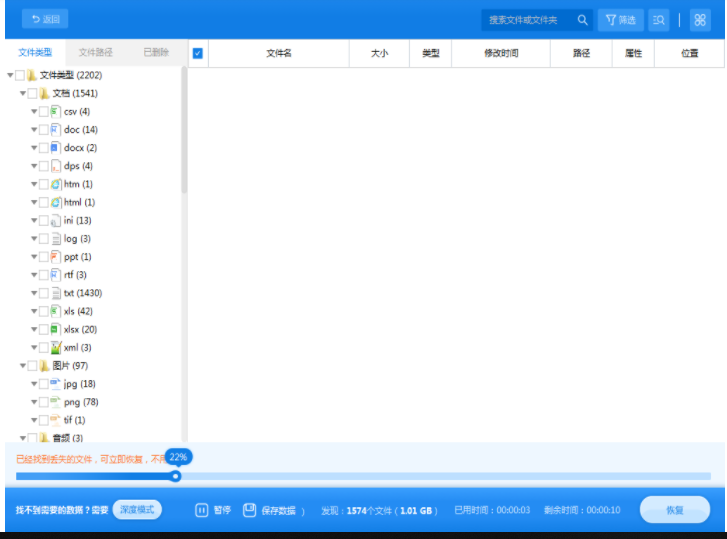Screen dimensions: 727x539
Task: Click the 深度模式 deep mode button
Action: click(137, 510)
